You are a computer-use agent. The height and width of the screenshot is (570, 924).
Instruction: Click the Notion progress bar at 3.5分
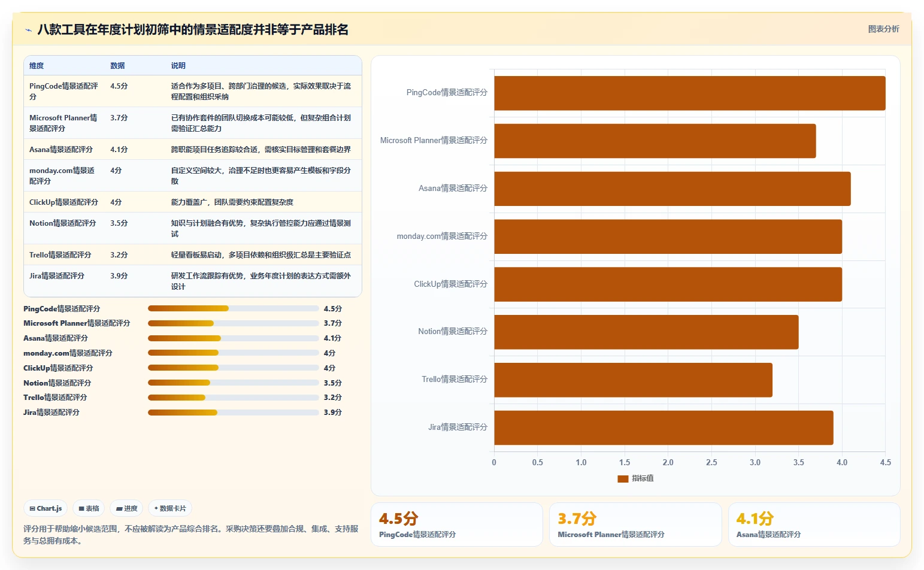tap(234, 383)
